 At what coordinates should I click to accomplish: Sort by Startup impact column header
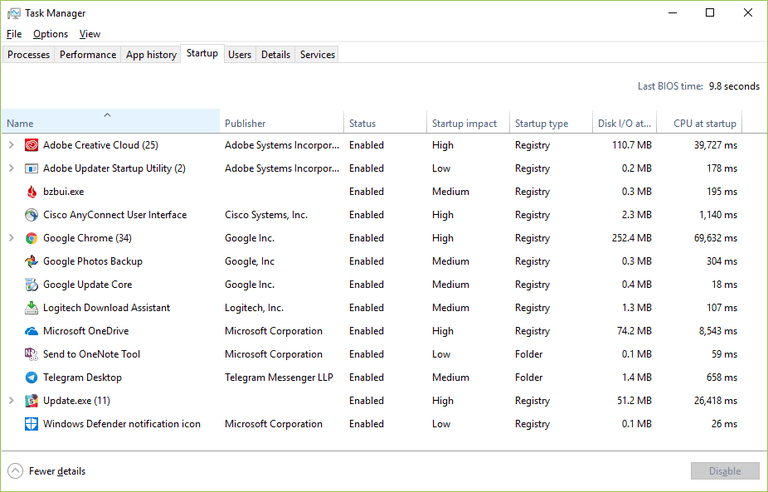click(464, 124)
